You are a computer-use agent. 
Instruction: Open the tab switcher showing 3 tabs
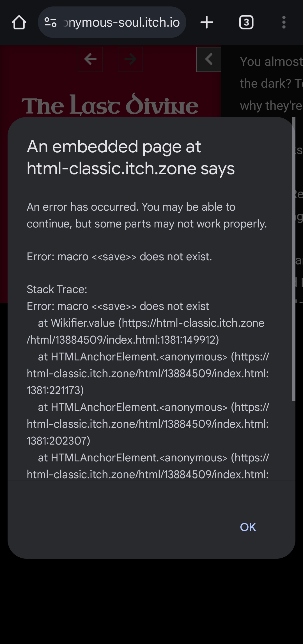click(246, 22)
